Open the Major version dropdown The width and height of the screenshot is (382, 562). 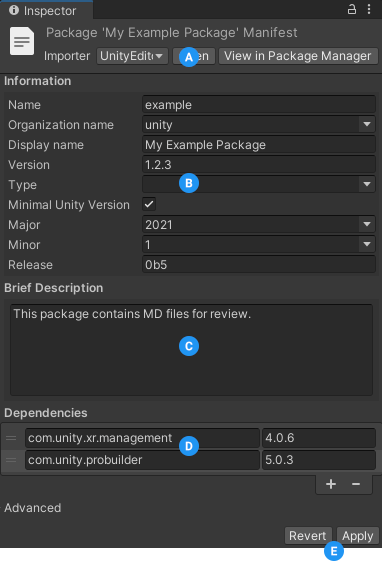point(259,225)
